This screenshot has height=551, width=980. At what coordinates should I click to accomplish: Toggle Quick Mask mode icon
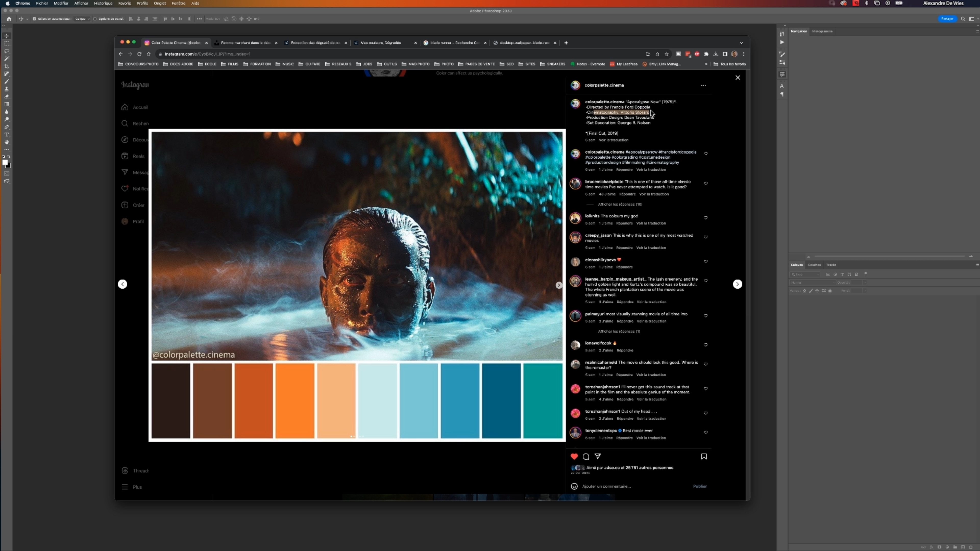point(6,173)
